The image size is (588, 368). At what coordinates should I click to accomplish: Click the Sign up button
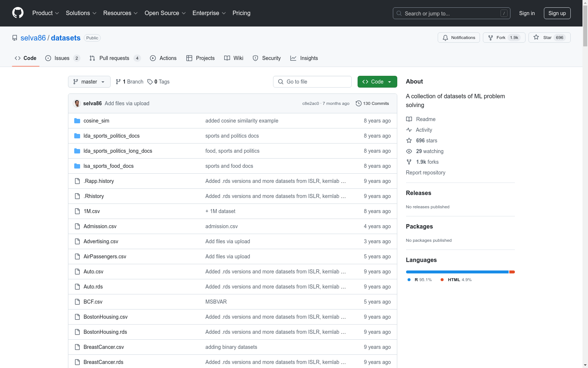tap(557, 13)
